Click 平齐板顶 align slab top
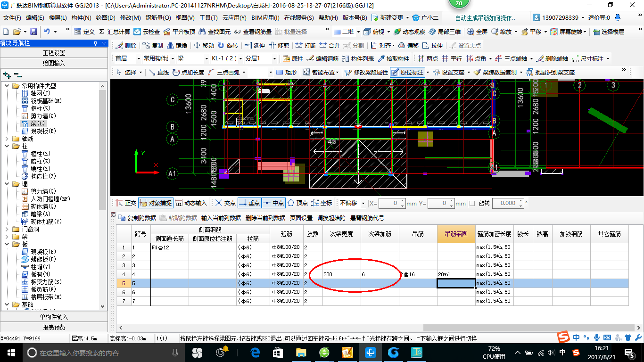The width and height of the screenshot is (644, 362). coord(179,32)
